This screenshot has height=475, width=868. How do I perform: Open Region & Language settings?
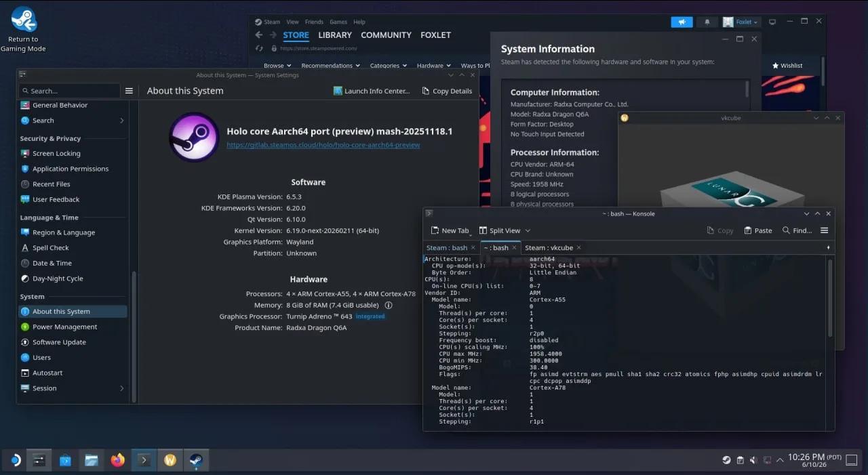[73, 232]
